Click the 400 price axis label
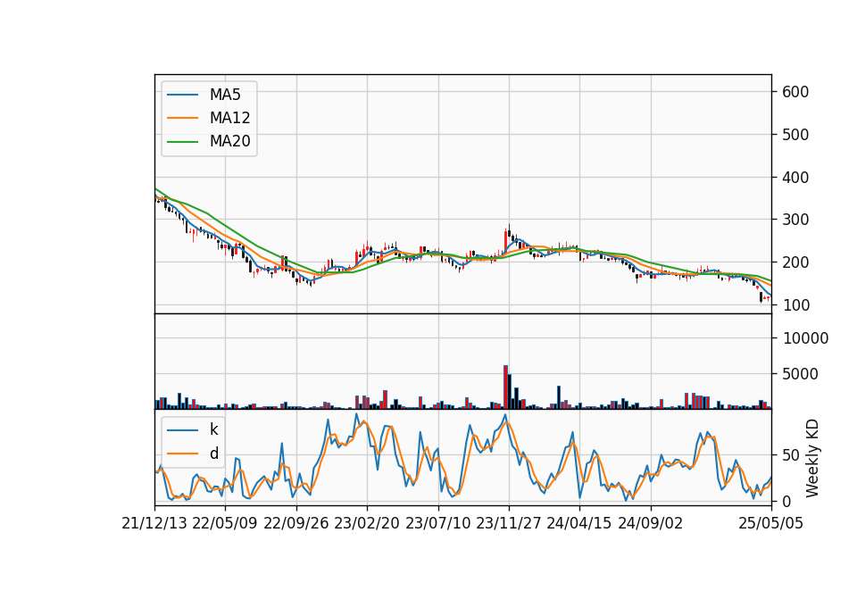Viewport: 857px width, 616px height. 795,177
